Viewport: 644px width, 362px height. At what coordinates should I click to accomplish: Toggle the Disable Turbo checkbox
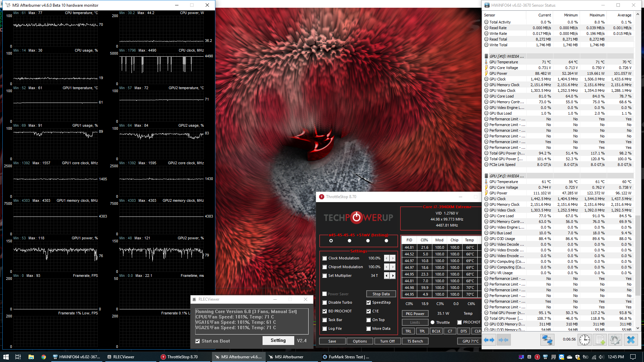(x=325, y=302)
